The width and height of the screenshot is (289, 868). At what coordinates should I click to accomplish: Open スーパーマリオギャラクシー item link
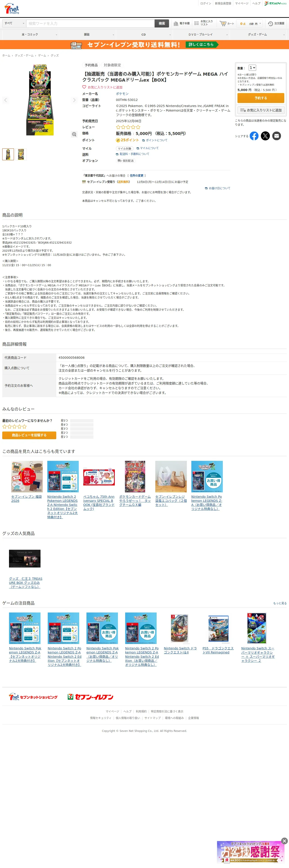point(258,654)
